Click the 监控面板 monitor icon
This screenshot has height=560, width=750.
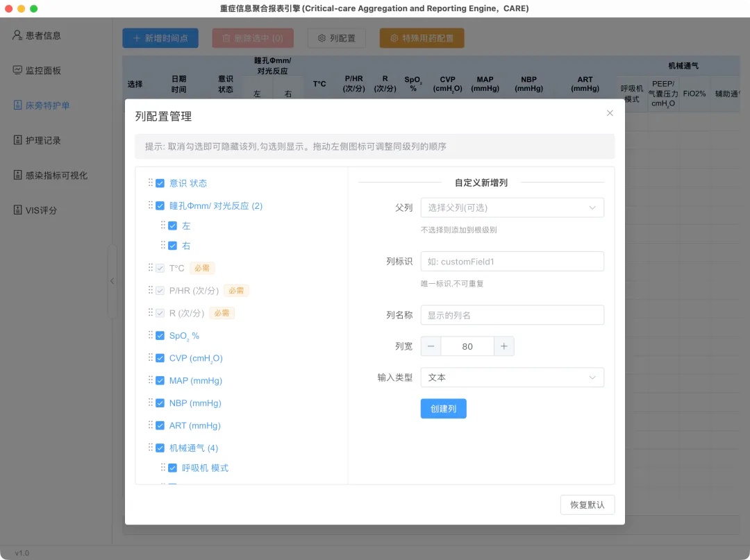[17, 70]
